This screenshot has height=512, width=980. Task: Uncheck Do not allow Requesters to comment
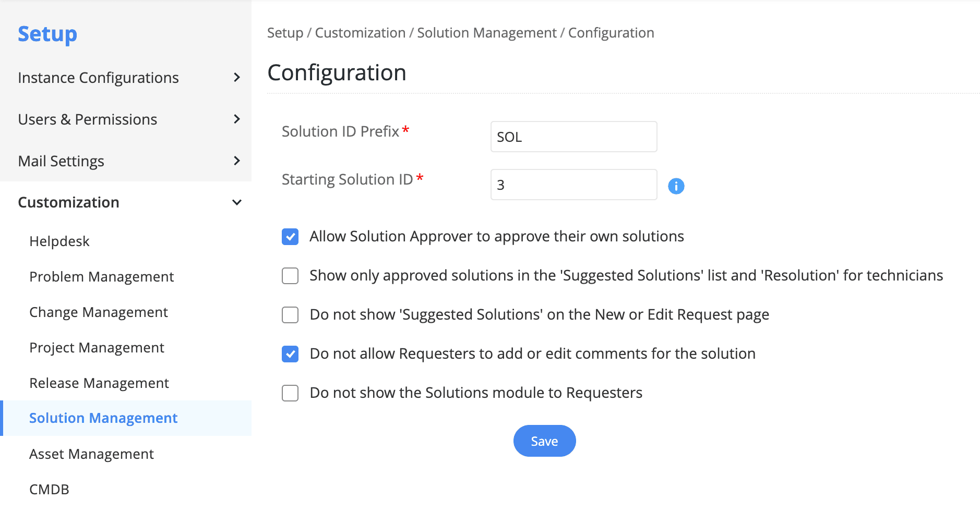(290, 354)
